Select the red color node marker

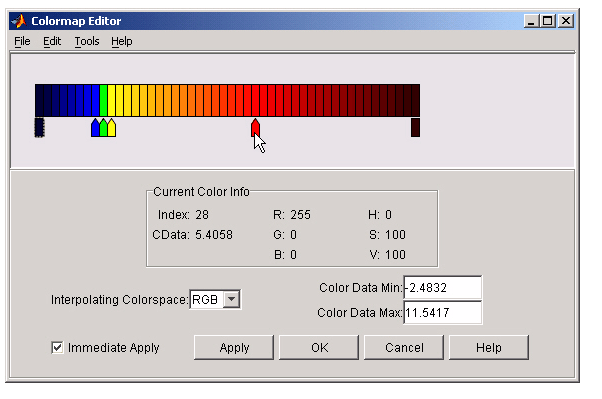click(x=255, y=127)
